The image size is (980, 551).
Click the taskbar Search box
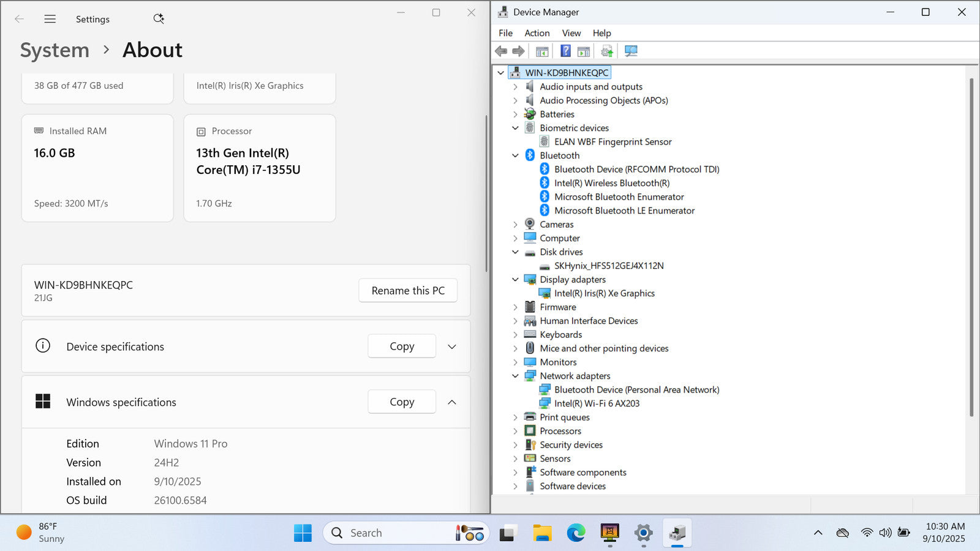[x=392, y=533]
